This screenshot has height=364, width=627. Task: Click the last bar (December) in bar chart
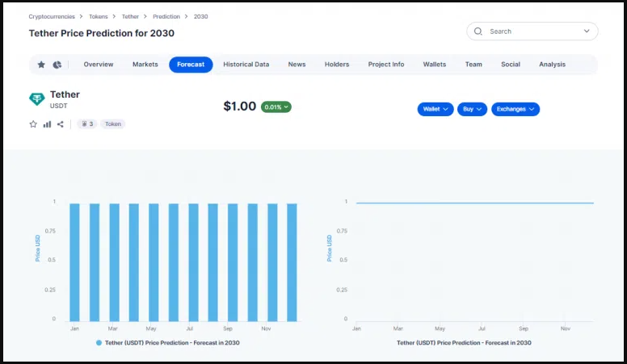click(x=292, y=262)
